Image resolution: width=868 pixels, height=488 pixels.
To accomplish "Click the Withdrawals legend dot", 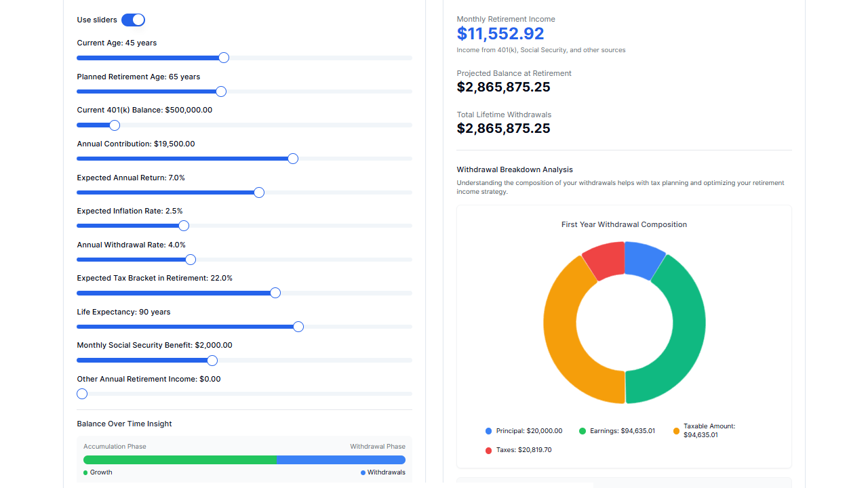I will click(363, 472).
